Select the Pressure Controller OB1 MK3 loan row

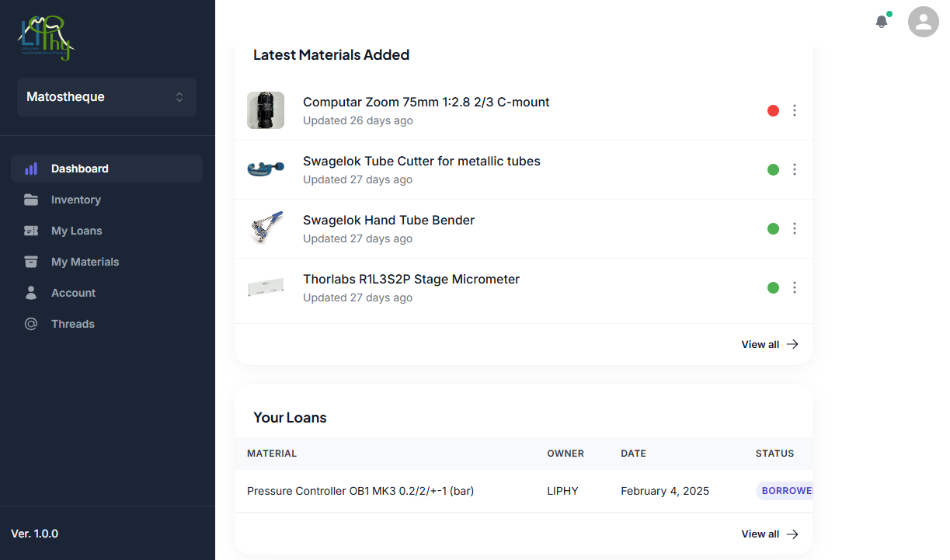pyautogui.click(x=360, y=491)
